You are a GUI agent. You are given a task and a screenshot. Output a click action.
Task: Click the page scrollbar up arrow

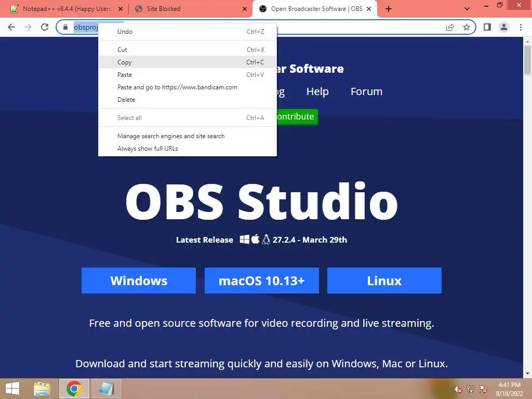(527, 41)
